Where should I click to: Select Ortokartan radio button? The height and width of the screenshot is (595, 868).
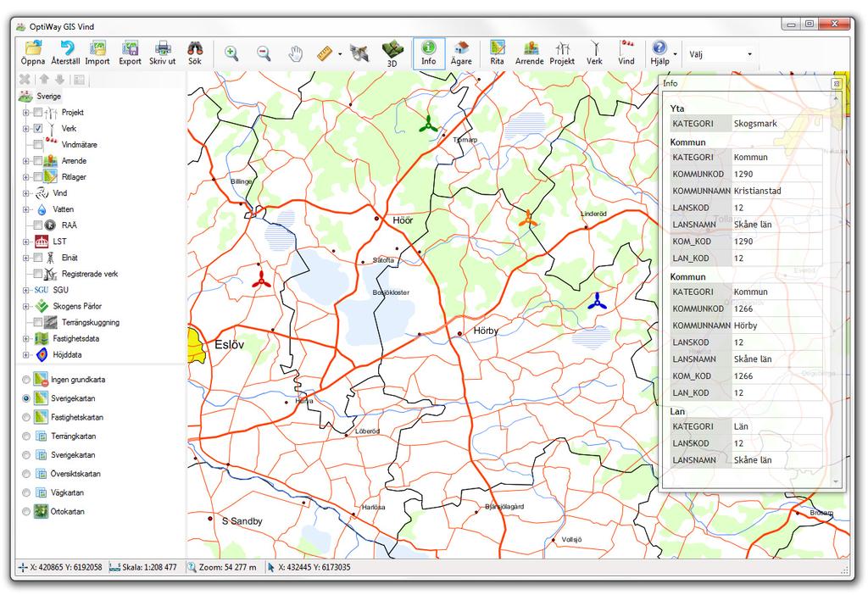point(26,511)
